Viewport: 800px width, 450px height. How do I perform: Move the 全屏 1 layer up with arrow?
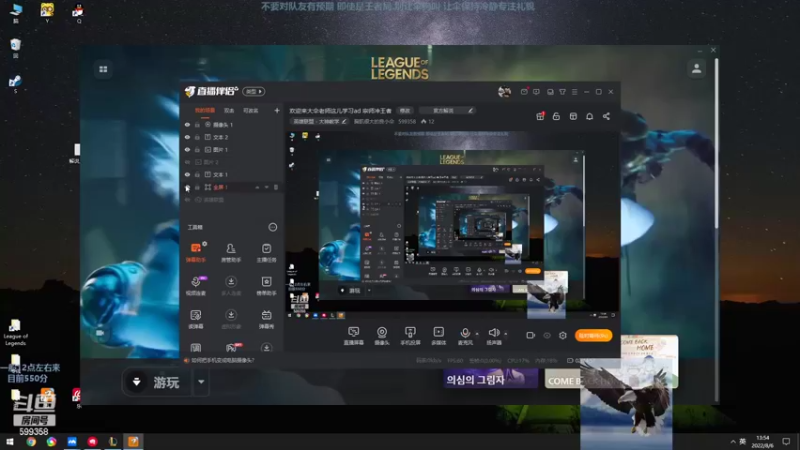click(257, 187)
